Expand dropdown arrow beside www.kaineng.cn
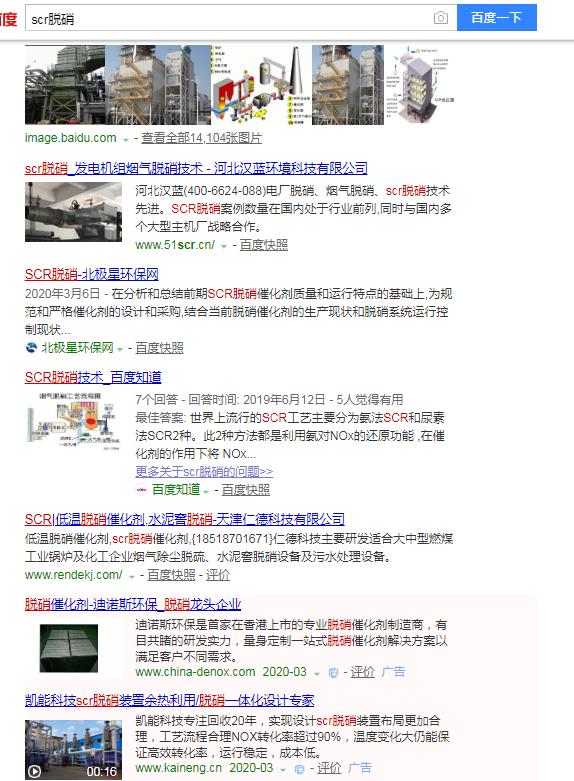 point(283,770)
